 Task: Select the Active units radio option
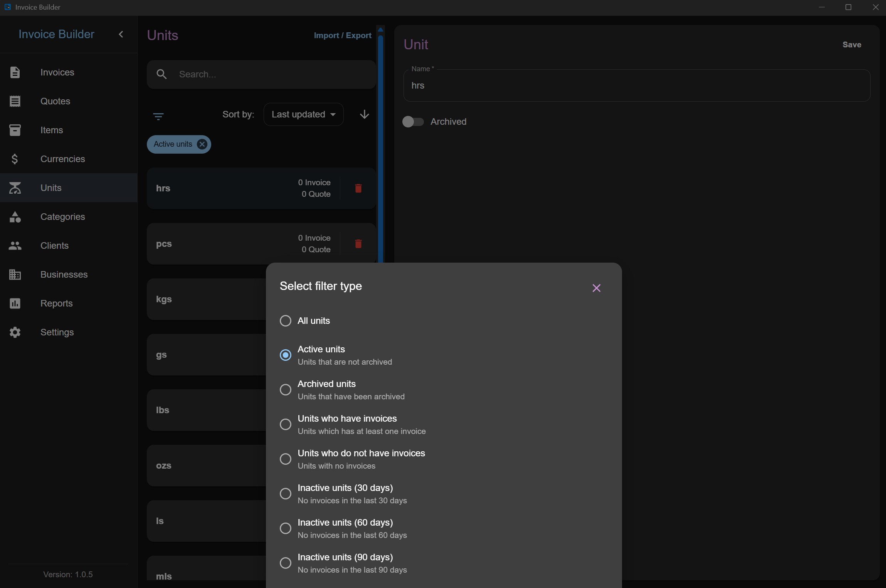pos(285,355)
